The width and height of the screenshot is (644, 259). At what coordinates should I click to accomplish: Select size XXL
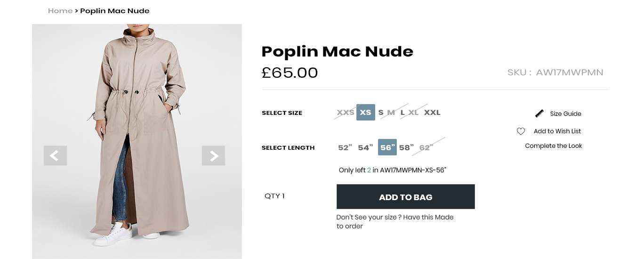[432, 113]
